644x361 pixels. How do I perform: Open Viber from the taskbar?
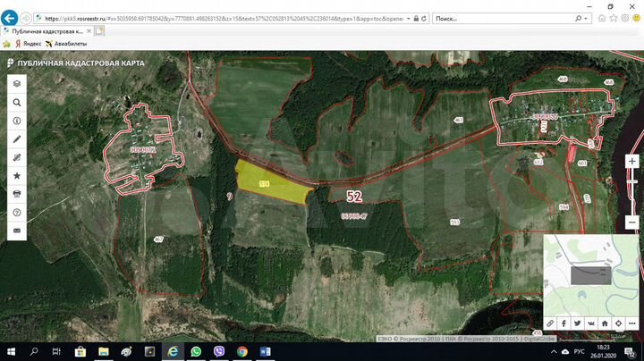tap(219, 352)
